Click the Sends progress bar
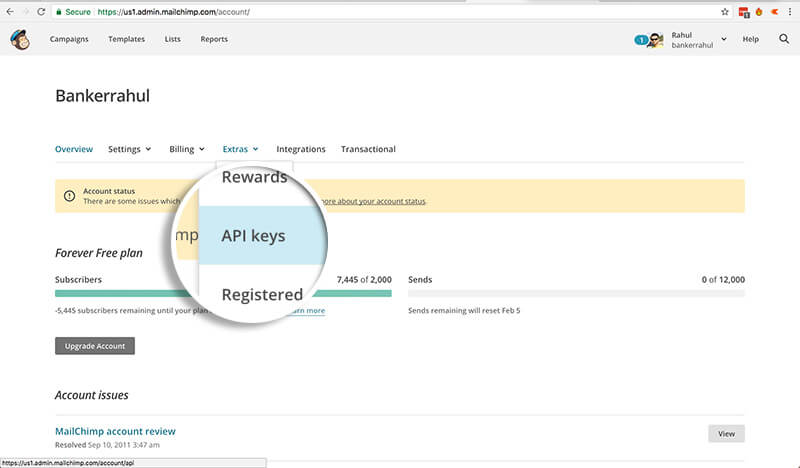The height and width of the screenshot is (468, 800). (576, 293)
